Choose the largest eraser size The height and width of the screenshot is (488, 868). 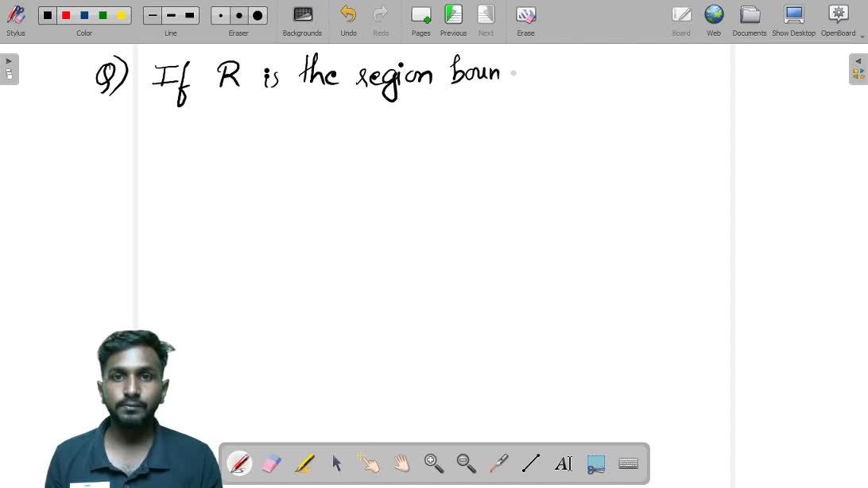(x=258, y=15)
